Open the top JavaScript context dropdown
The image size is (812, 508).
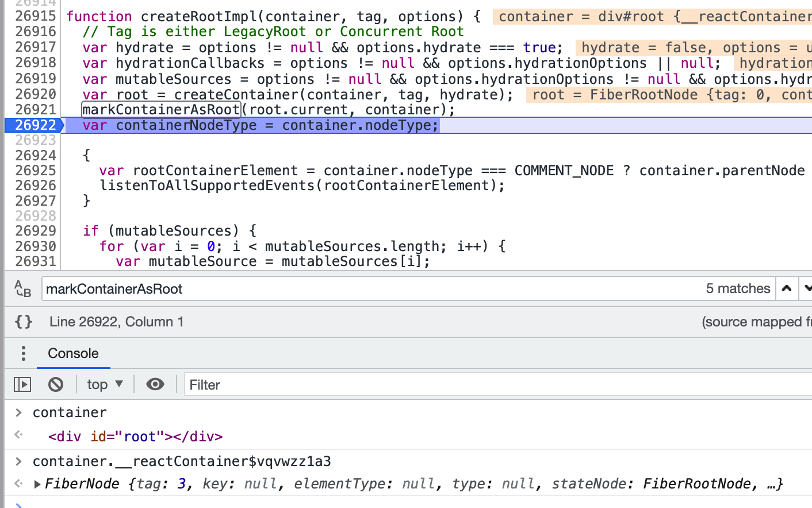[x=105, y=384]
